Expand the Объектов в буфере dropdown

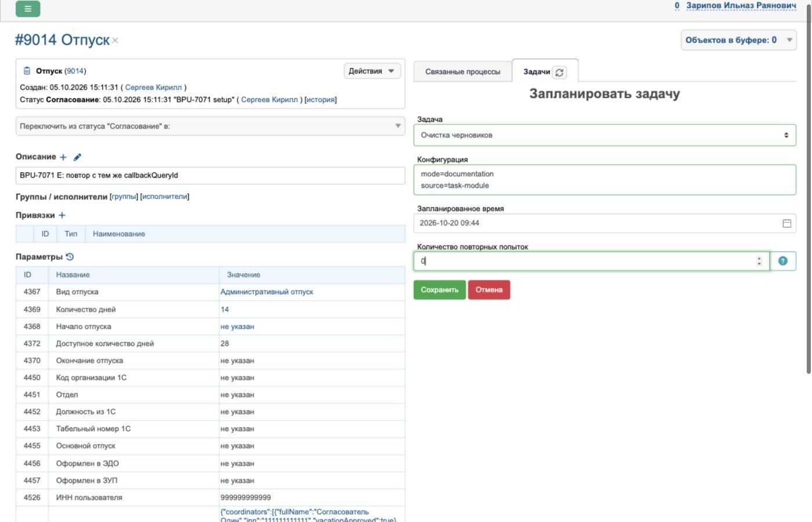738,40
